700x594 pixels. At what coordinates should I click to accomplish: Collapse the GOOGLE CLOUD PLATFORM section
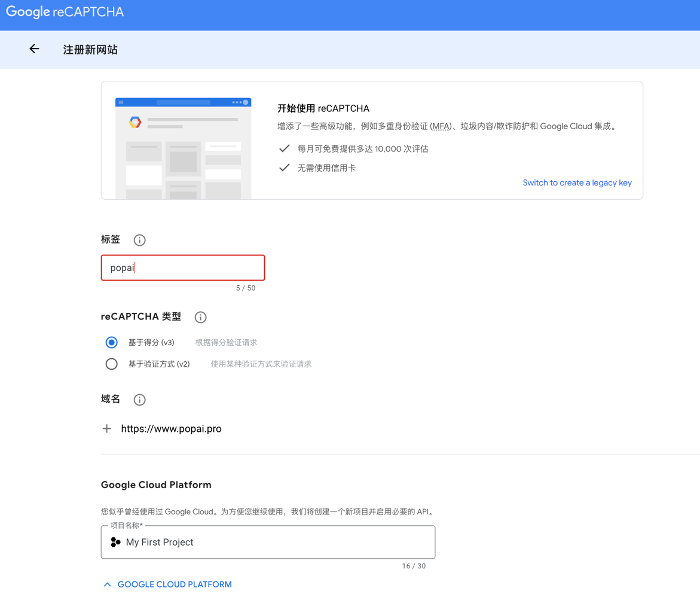(174, 584)
